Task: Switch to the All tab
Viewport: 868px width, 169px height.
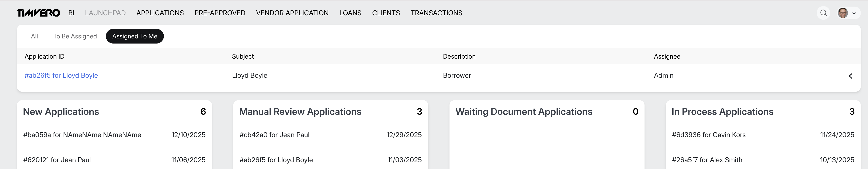Action: point(34,36)
